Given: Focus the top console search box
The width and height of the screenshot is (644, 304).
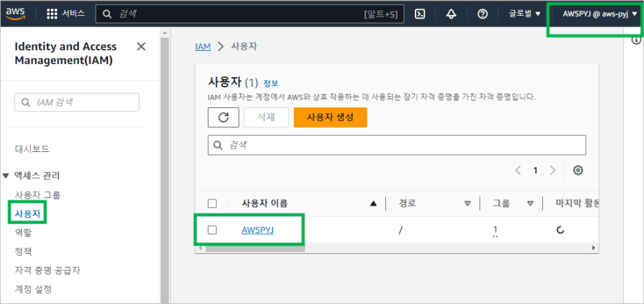Looking at the screenshot, I should [250, 14].
